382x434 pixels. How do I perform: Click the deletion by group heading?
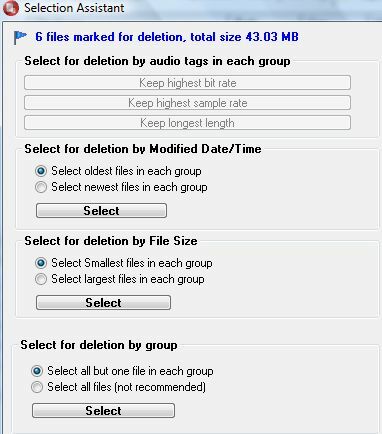[99, 345]
